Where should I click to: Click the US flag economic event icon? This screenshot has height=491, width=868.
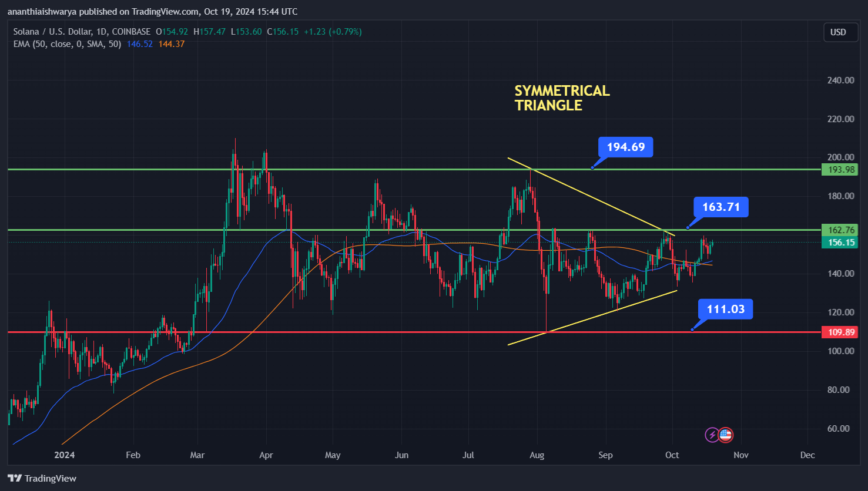[726, 435]
